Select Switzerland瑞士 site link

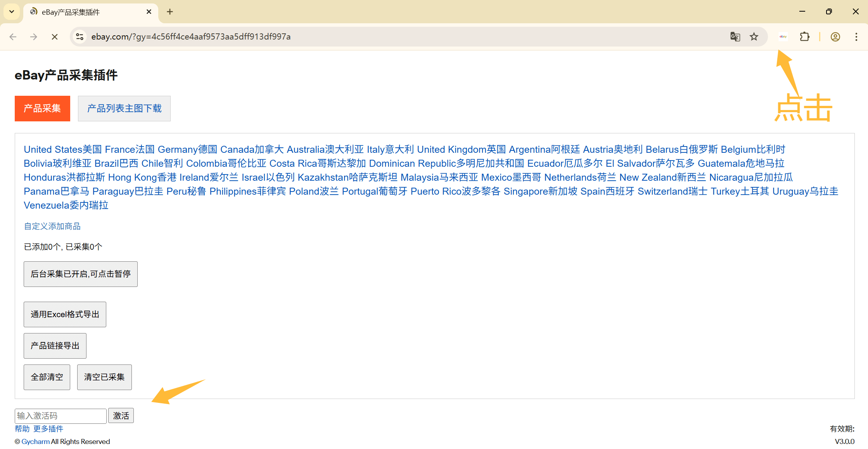pos(673,192)
